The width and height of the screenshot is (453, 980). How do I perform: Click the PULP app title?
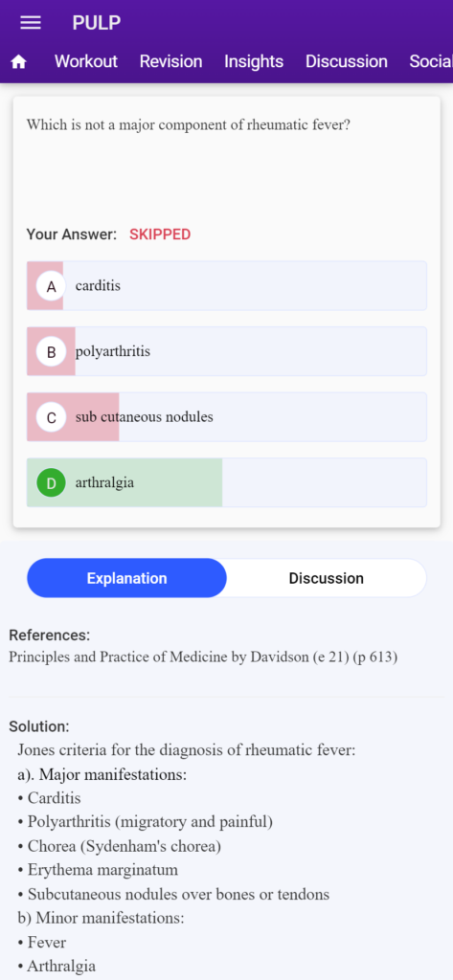pyautogui.click(x=97, y=23)
